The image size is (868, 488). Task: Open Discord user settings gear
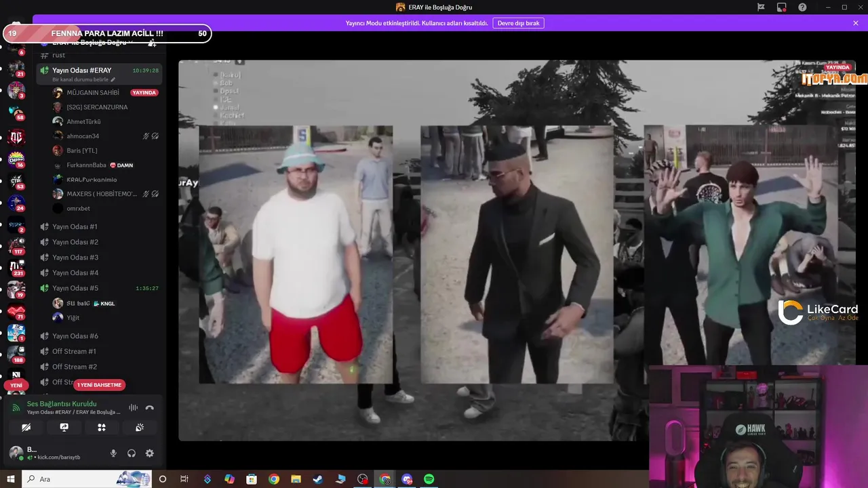pyautogui.click(x=150, y=453)
